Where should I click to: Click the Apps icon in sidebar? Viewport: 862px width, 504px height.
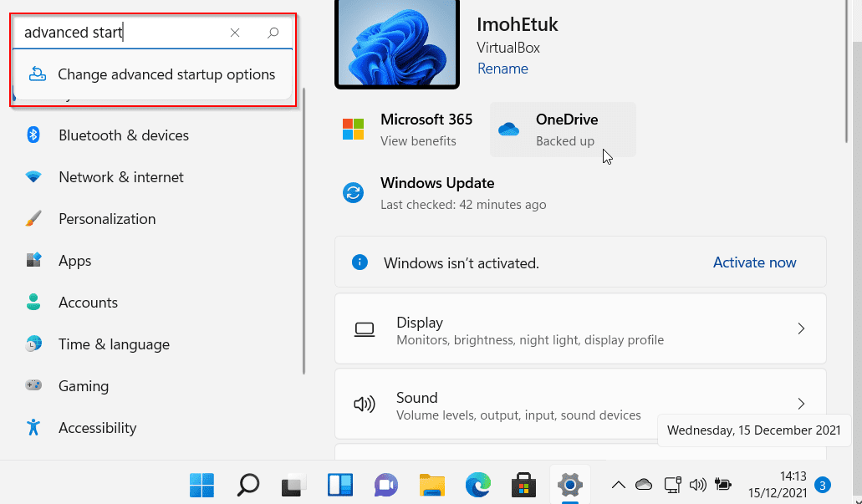33,259
